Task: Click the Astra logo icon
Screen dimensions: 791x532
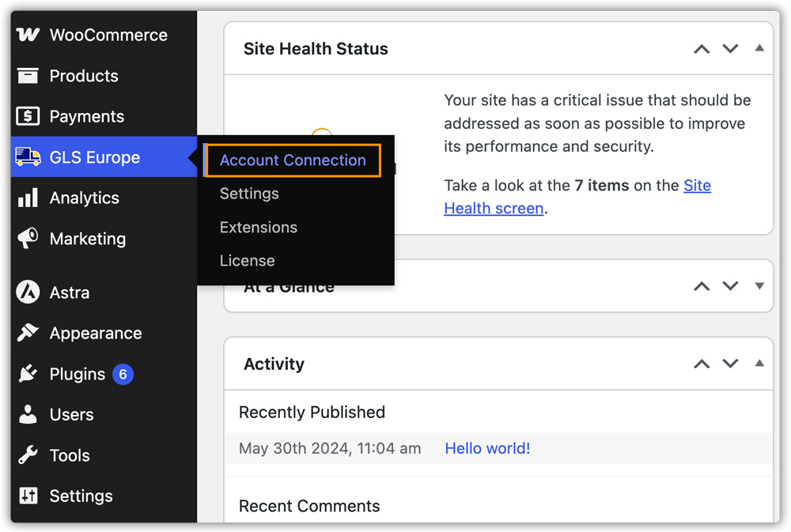Action: [28, 292]
